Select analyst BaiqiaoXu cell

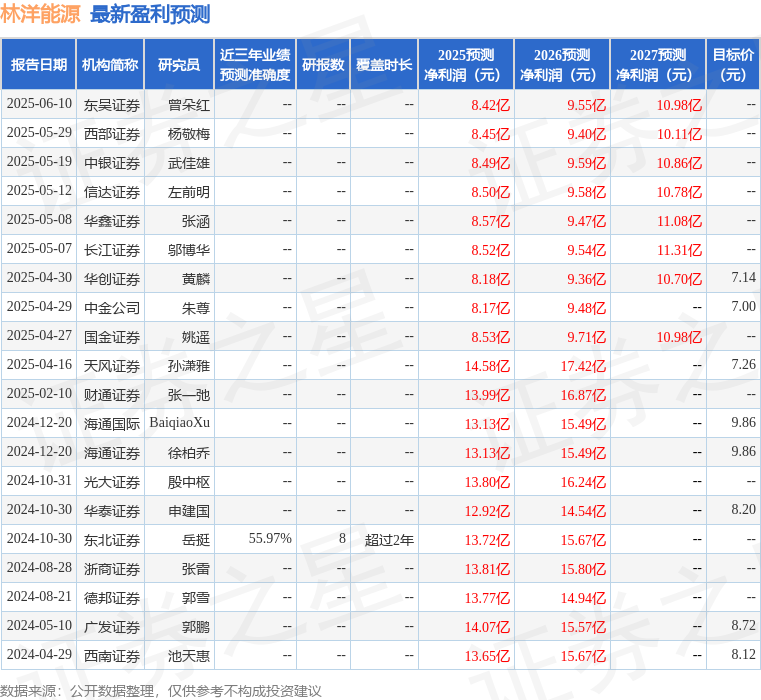[x=180, y=423]
